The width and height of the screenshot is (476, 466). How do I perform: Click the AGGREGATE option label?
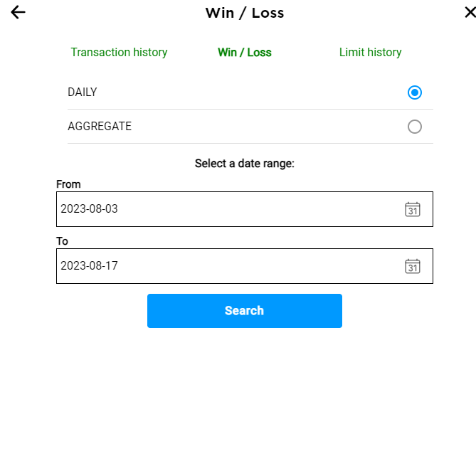[100, 127]
